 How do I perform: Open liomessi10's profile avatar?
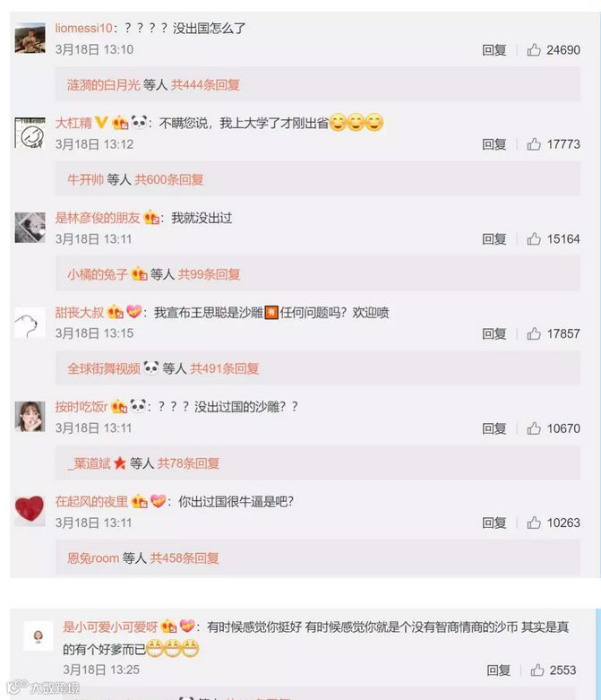coord(30,39)
